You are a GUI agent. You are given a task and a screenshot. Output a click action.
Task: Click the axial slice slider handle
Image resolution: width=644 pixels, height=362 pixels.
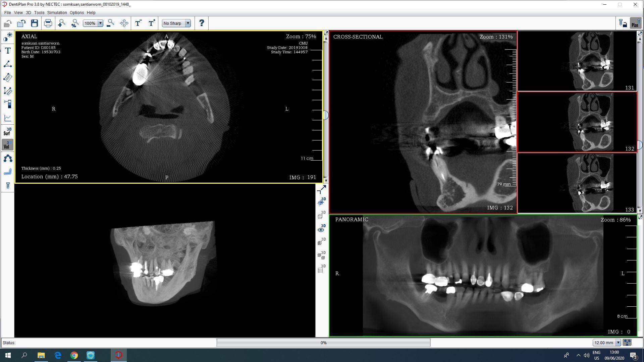pyautogui.click(x=326, y=115)
